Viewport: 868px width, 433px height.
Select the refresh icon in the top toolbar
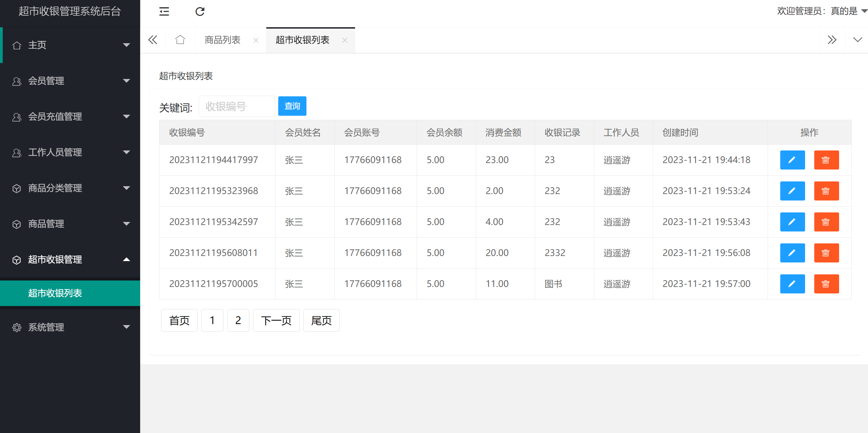[x=200, y=11]
